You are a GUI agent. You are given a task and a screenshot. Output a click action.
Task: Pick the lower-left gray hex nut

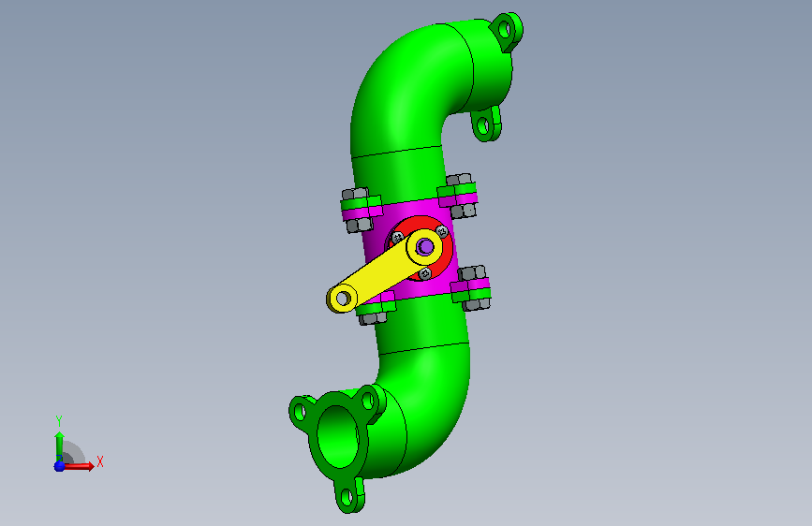click(373, 318)
